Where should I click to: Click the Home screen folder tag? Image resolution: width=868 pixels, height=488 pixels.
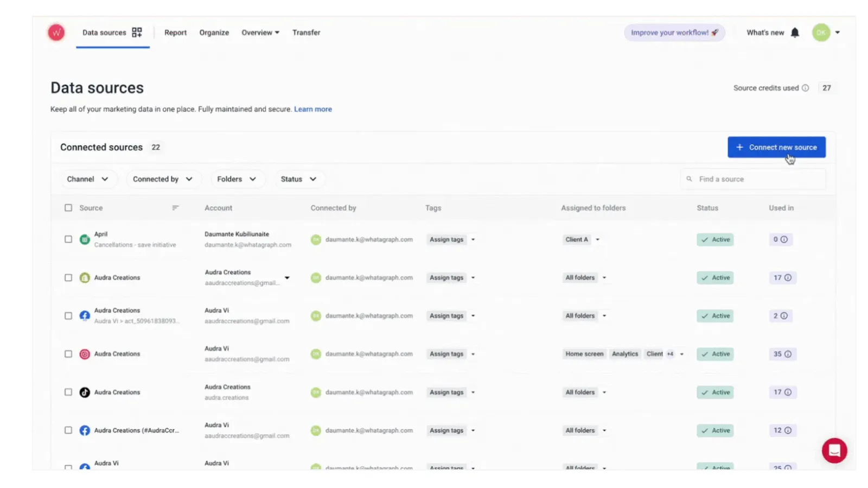(584, 354)
